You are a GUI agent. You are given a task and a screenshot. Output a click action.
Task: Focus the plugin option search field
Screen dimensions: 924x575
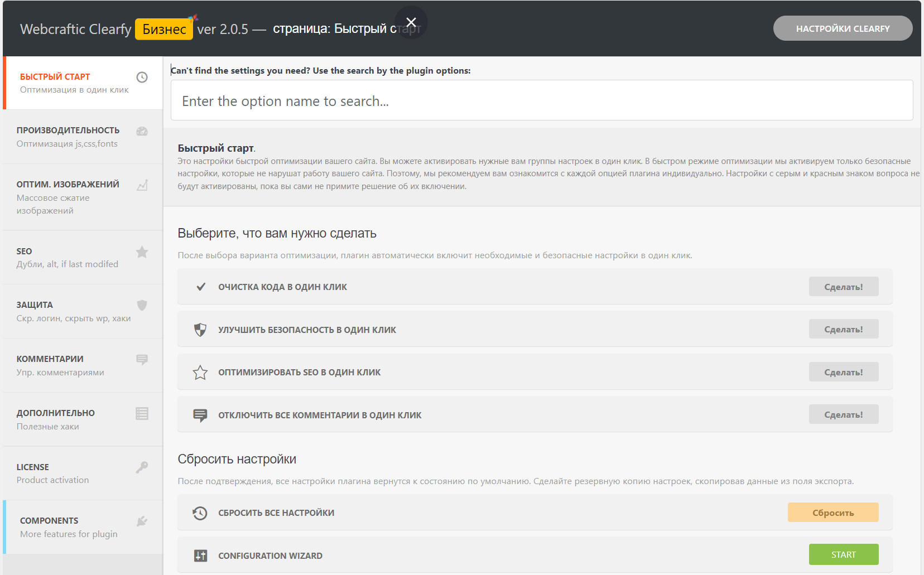pyautogui.click(x=541, y=101)
